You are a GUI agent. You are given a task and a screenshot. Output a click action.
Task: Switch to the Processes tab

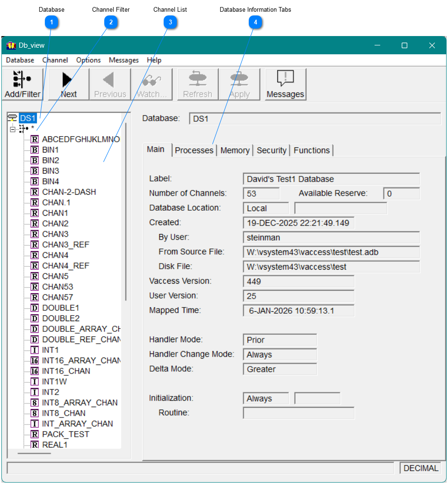194,150
